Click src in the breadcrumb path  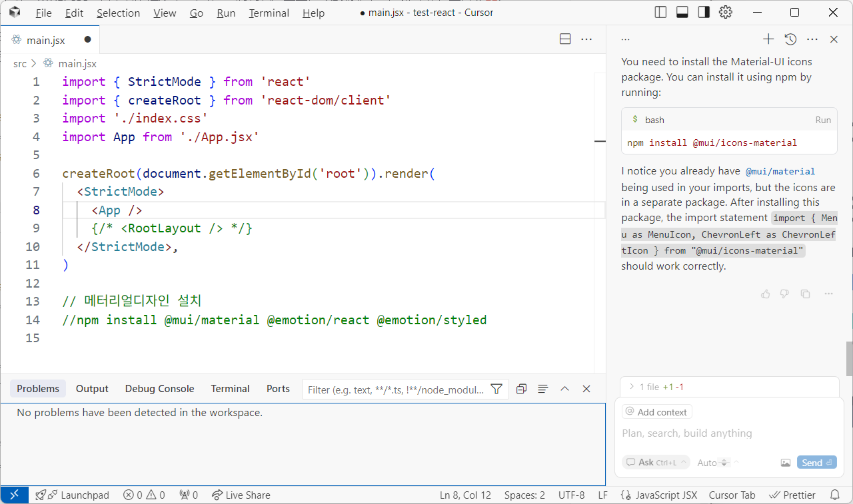pyautogui.click(x=20, y=64)
